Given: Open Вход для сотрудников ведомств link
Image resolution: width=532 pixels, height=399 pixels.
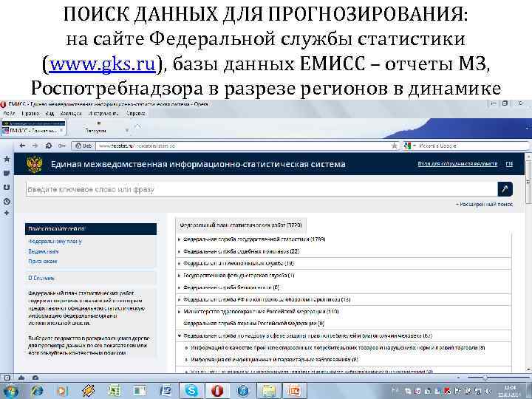Looking at the screenshot, I should pos(457,164).
